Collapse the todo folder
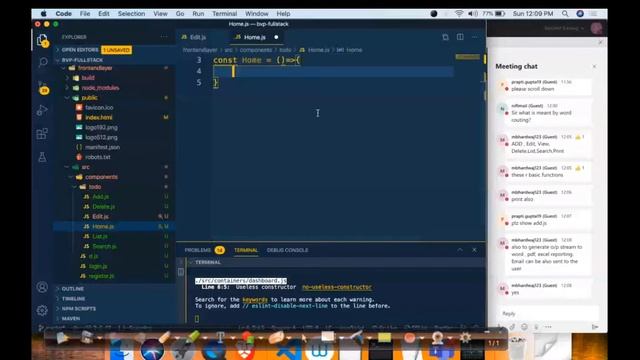This screenshot has height=360, width=640. pyautogui.click(x=95, y=187)
